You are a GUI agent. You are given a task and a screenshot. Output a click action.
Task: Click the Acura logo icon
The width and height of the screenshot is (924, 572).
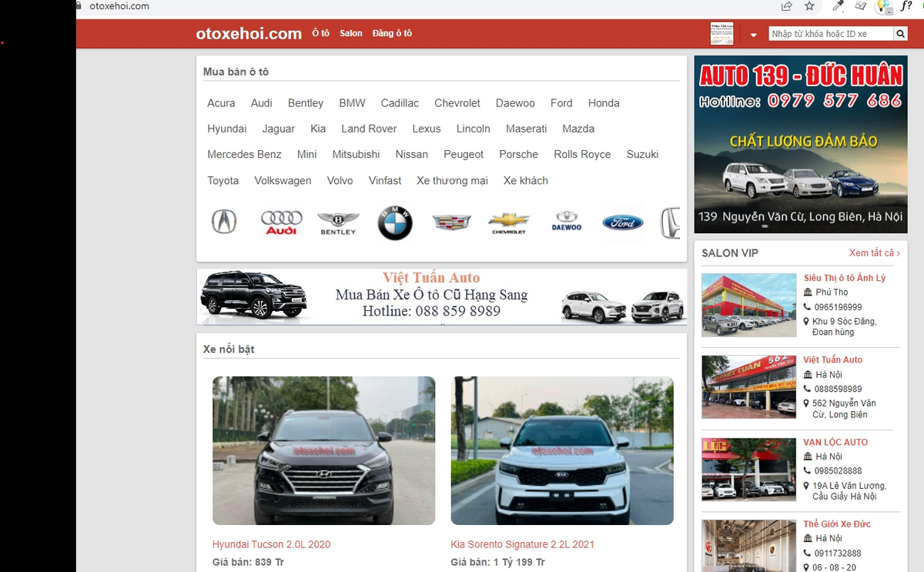coord(224,222)
